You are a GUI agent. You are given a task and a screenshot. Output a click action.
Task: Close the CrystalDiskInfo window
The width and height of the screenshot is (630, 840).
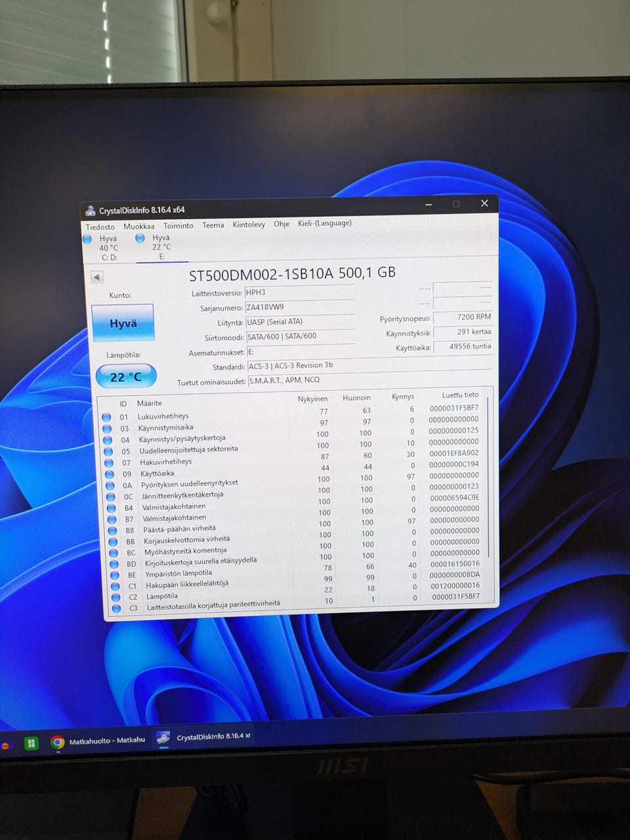coord(484,203)
